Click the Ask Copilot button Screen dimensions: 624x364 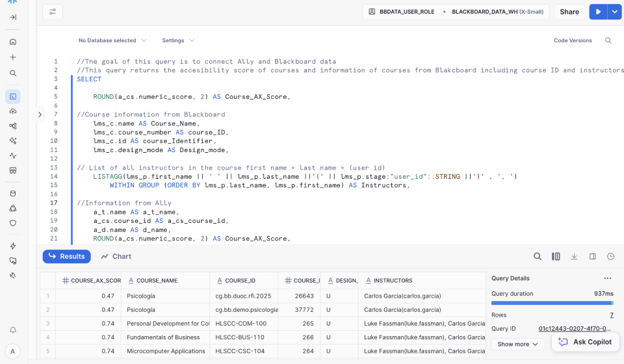tap(585, 342)
